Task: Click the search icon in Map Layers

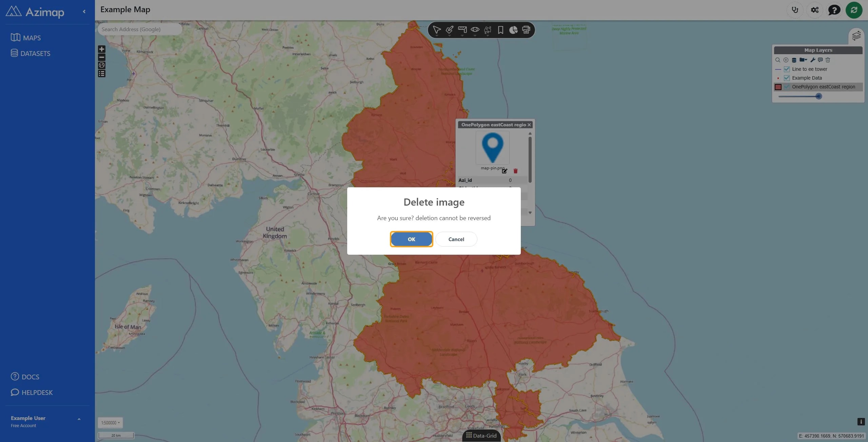Action: coord(778,60)
